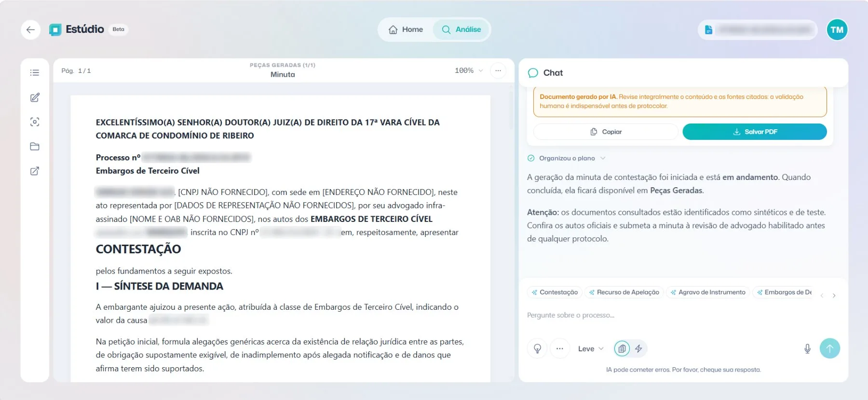Click the 'Embargos de Terceiro Cível' line
The image size is (868, 400).
click(x=148, y=171)
